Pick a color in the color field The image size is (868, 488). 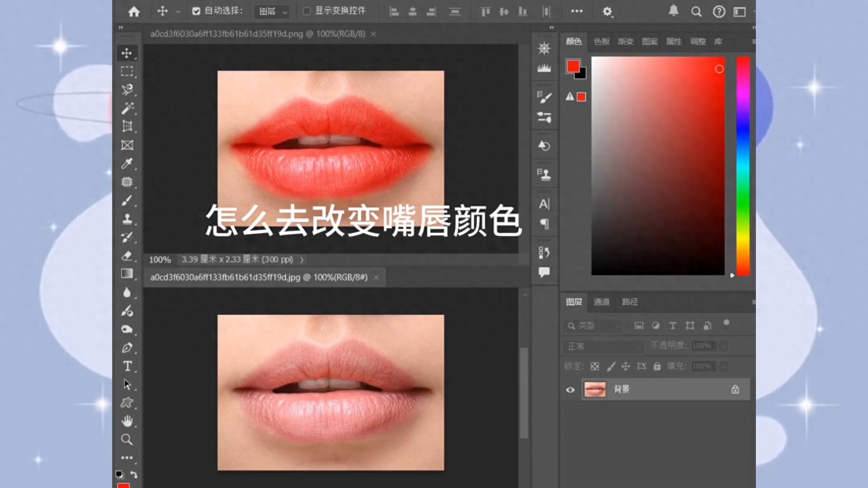click(x=658, y=166)
